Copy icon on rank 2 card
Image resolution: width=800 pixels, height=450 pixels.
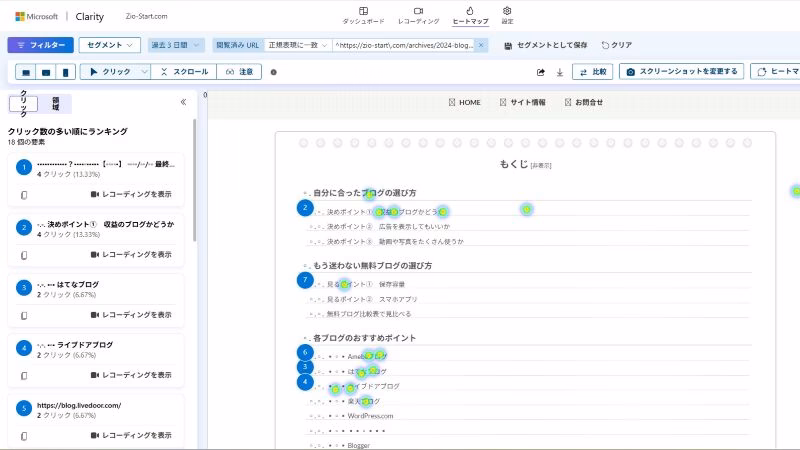coord(24,255)
